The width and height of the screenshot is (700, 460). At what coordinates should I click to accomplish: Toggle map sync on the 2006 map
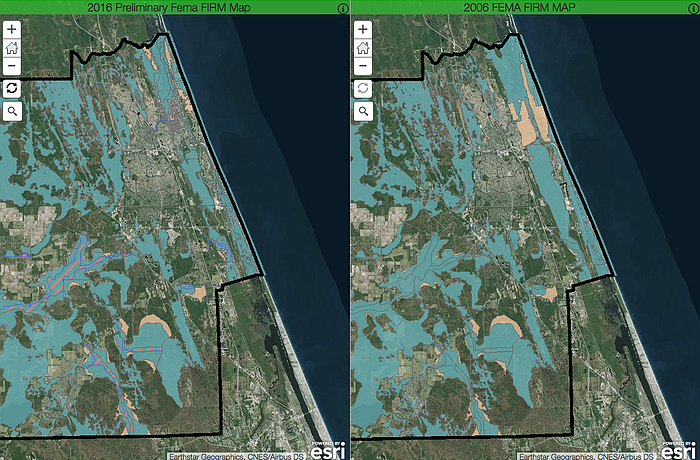click(x=362, y=89)
